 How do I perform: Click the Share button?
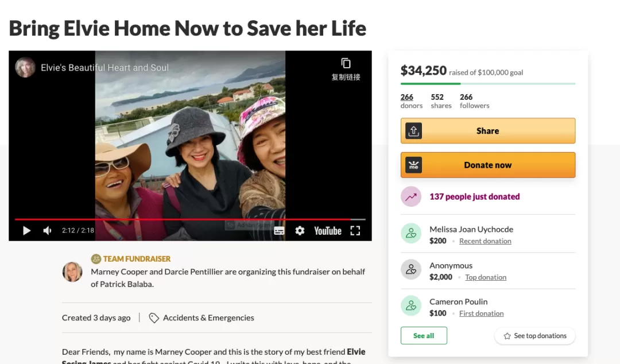[488, 131]
